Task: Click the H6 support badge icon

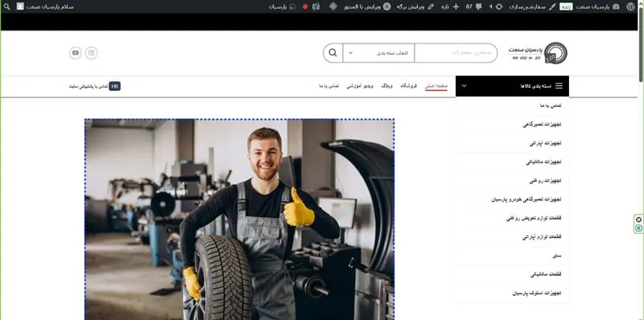Action: coord(114,86)
